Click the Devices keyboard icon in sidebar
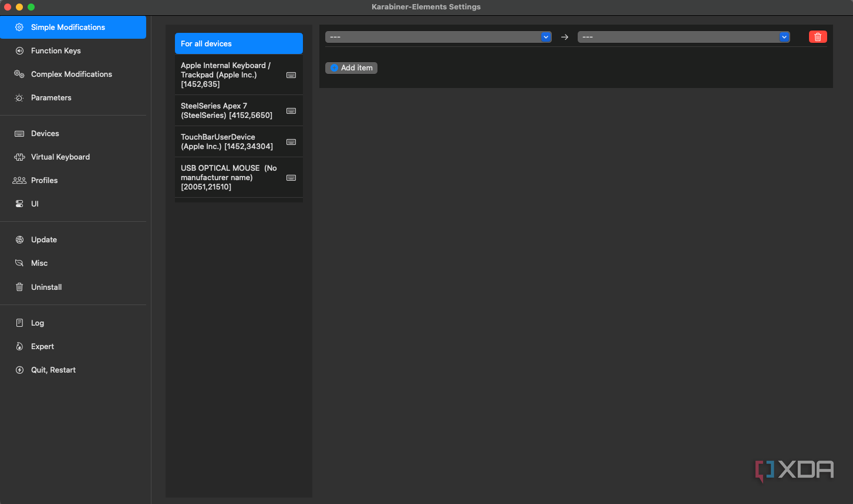This screenshot has height=504, width=853. point(19,134)
